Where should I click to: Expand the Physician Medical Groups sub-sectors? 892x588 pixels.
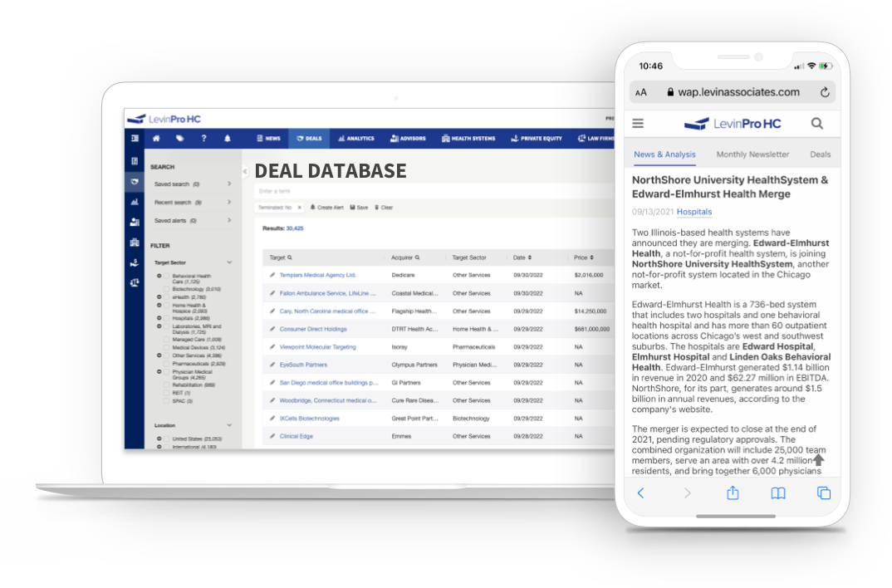pyautogui.click(x=159, y=372)
